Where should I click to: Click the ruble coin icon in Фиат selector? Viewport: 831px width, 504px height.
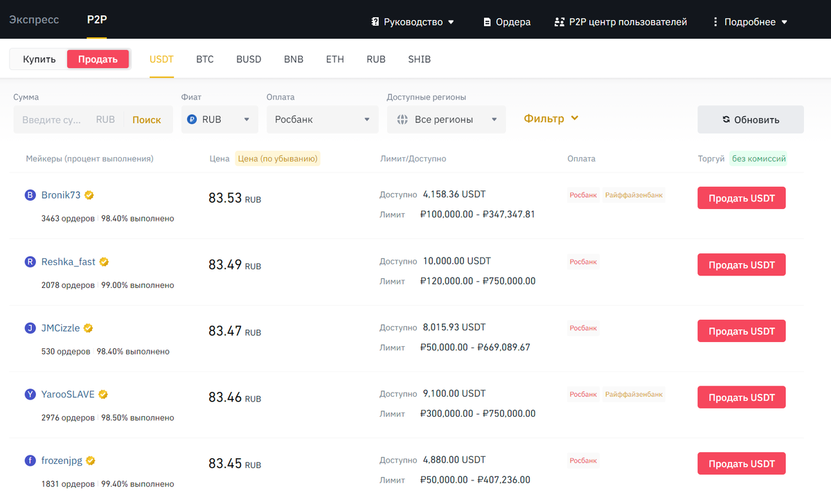click(x=192, y=119)
